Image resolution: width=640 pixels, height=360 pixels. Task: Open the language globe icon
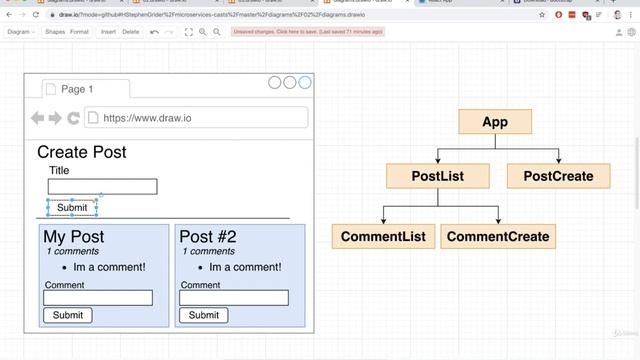(x=632, y=32)
